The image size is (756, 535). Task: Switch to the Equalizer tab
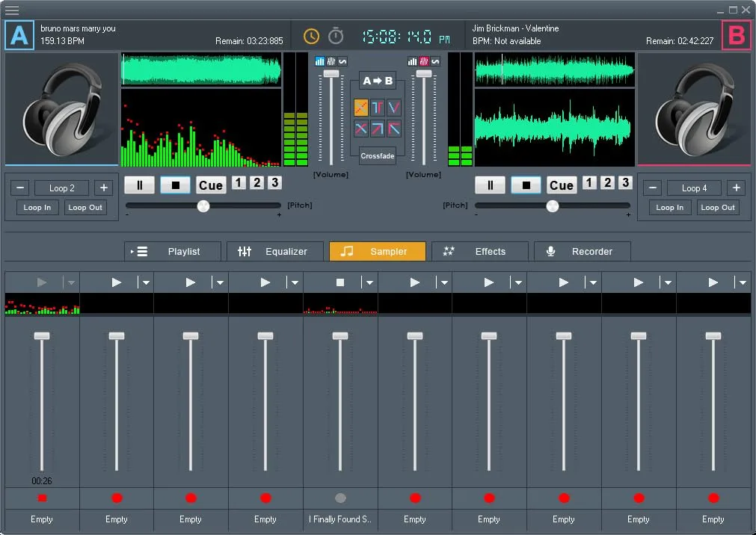click(275, 251)
